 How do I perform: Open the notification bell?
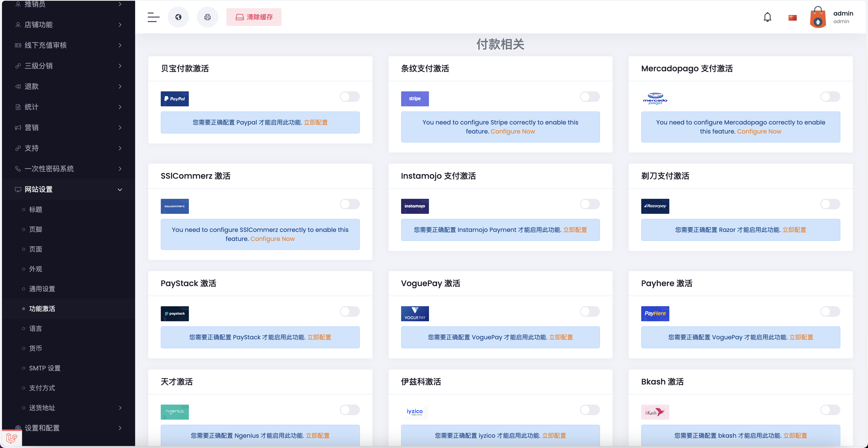pyautogui.click(x=767, y=17)
